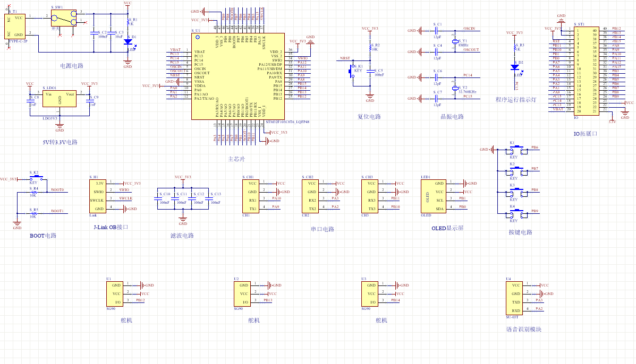This screenshot has width=636, height=364.
Task: Click the J-Link OB接口 label
Action: [111, 227]
